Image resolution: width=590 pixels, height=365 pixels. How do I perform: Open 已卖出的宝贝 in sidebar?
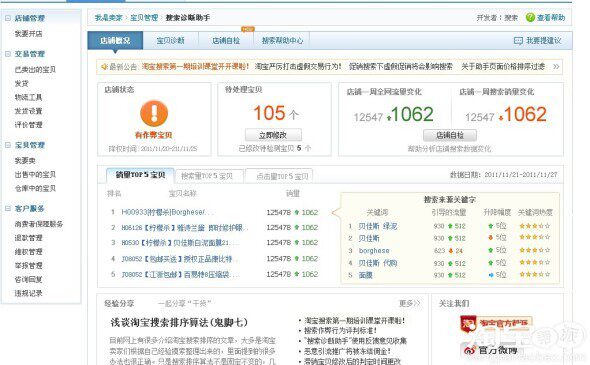pos(35,70)
